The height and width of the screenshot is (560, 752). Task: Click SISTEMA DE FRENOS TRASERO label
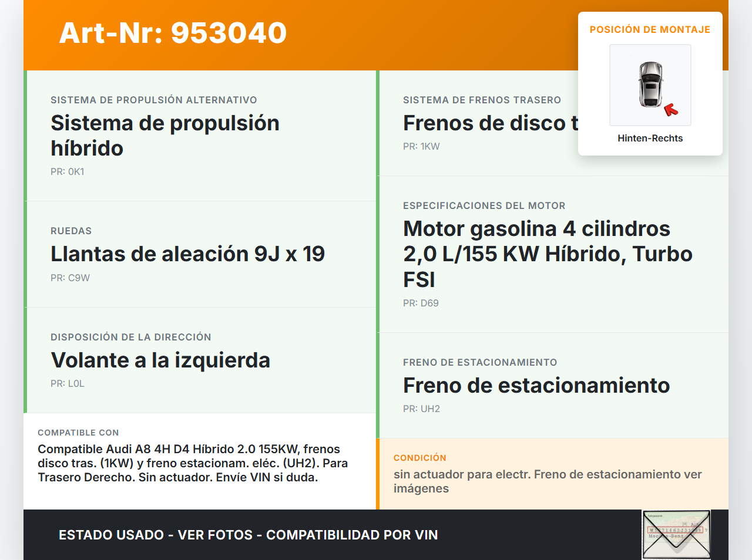(482, 100)
